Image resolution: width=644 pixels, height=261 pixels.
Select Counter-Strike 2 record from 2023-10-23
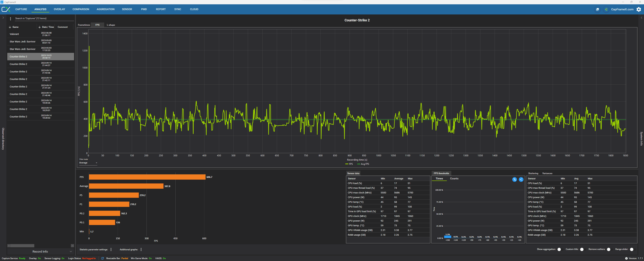(40, 56)
